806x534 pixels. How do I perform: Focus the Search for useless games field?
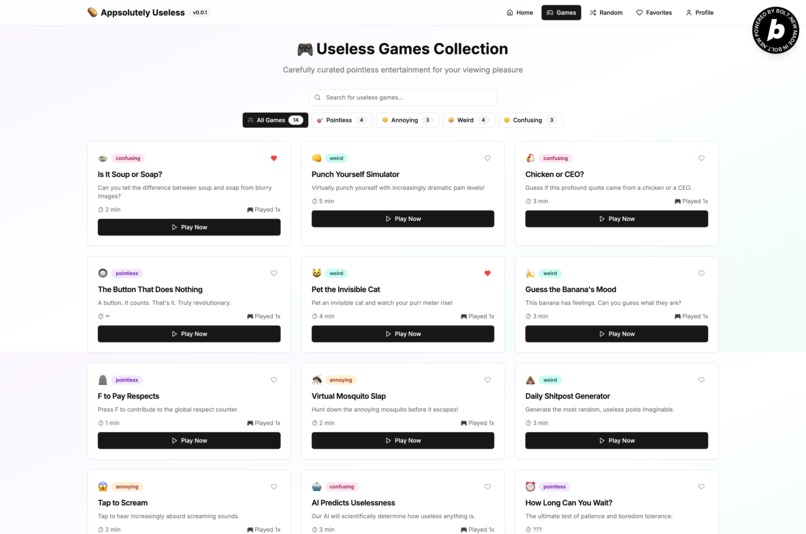point(402,97)
